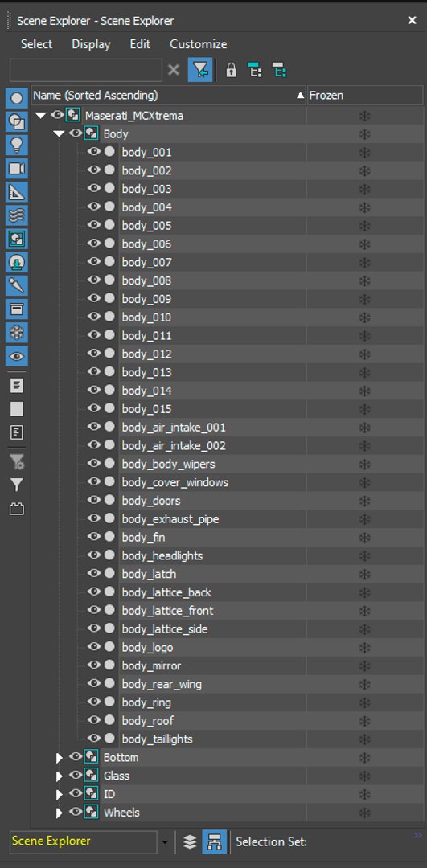Expand the Glass group node
The image size is (427, 868).
(x=60, y=776)
